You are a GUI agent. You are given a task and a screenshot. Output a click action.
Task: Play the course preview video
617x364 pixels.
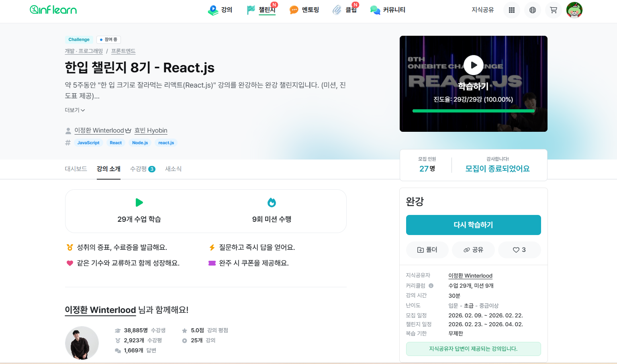pyautogui.click(x=474, y=65)
